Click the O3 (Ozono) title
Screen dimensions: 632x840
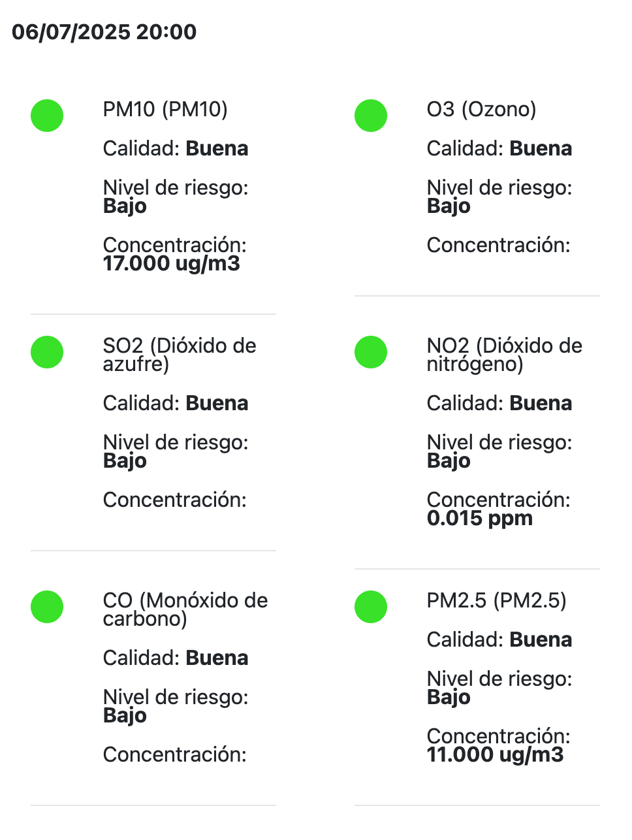tap(481, 109)
